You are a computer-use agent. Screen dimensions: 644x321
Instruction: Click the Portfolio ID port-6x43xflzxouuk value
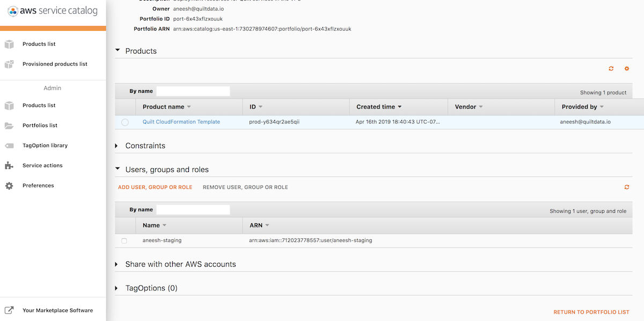pos(198,19)
